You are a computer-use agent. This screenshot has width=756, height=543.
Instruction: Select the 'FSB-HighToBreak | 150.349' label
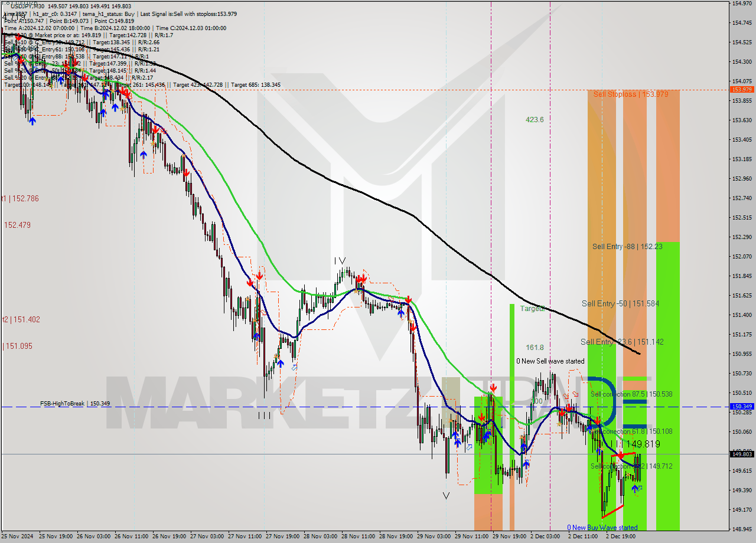click(75, 404)
